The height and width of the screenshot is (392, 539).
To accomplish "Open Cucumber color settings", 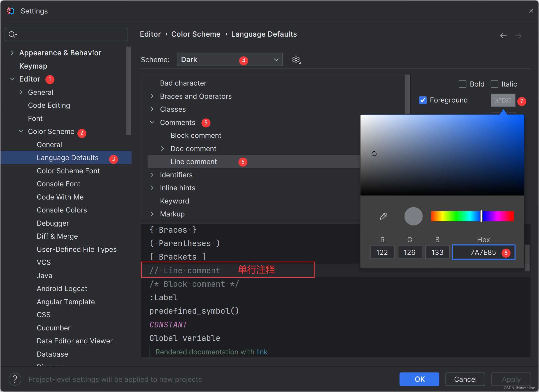I will (53, 328).
